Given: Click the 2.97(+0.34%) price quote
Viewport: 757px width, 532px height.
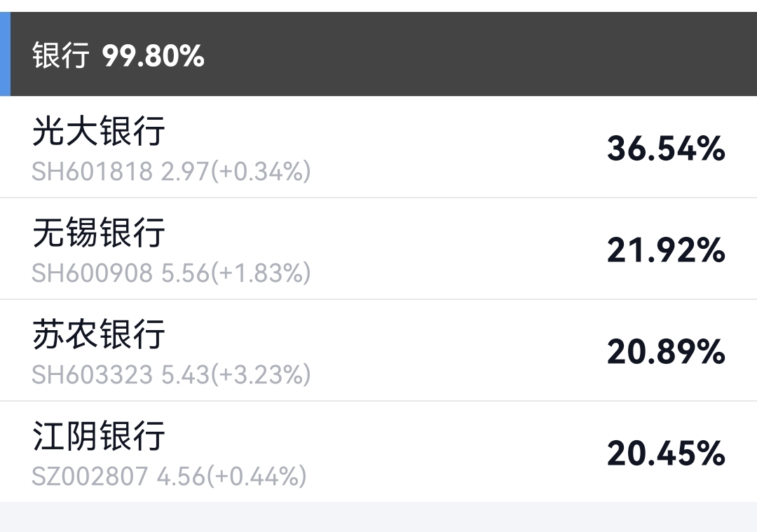Looking at the screenshot, I should pos(236,172).
